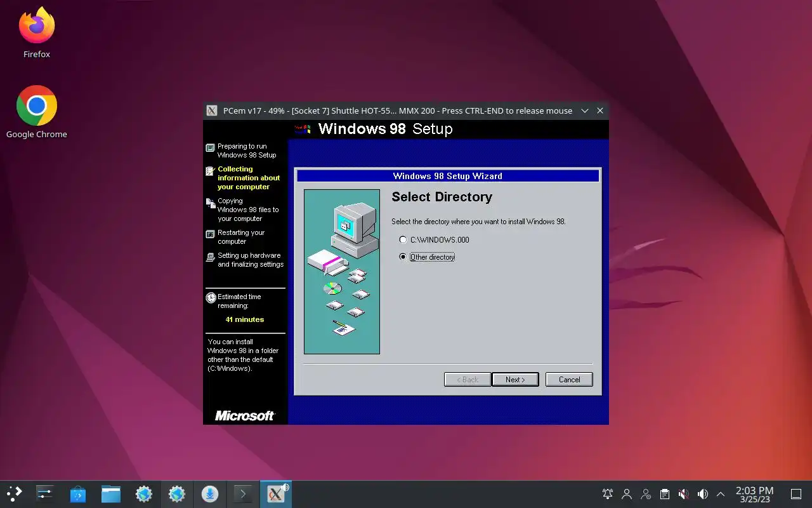Switch to the PCem taskbar entry
This screenshot has width=812, height=508.
coord(276,494)
